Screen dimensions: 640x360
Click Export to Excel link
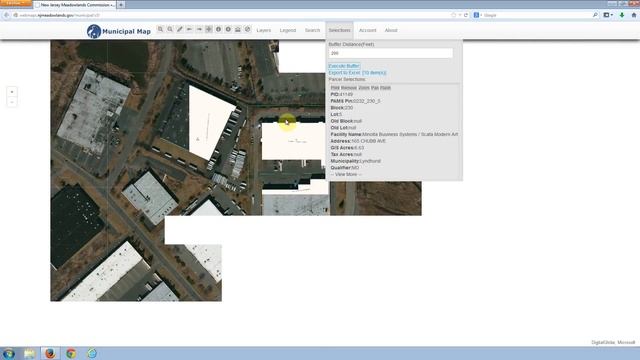tap(357, 73)
